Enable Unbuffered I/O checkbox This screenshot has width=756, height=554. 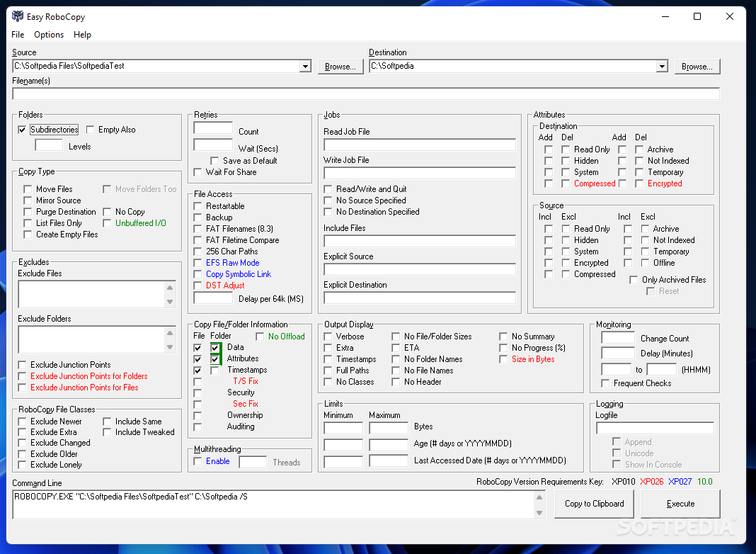click(107, 223)
